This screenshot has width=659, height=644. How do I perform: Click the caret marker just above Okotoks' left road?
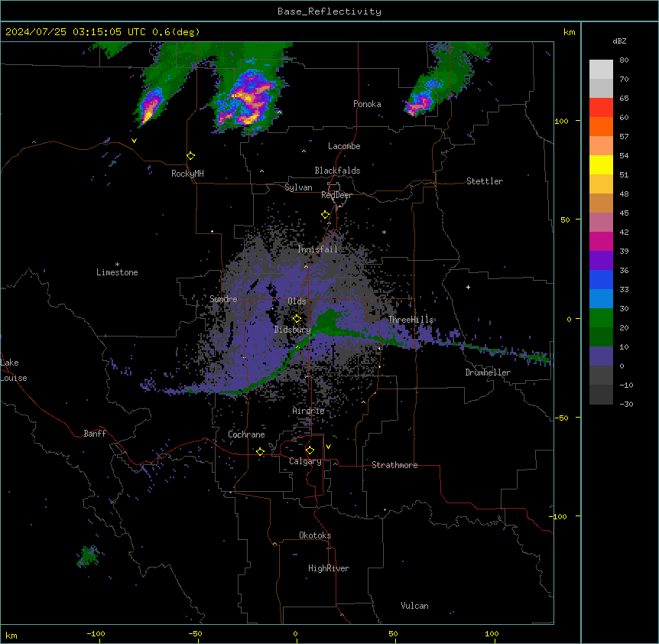pyautogui.click(x=275, y=544)
